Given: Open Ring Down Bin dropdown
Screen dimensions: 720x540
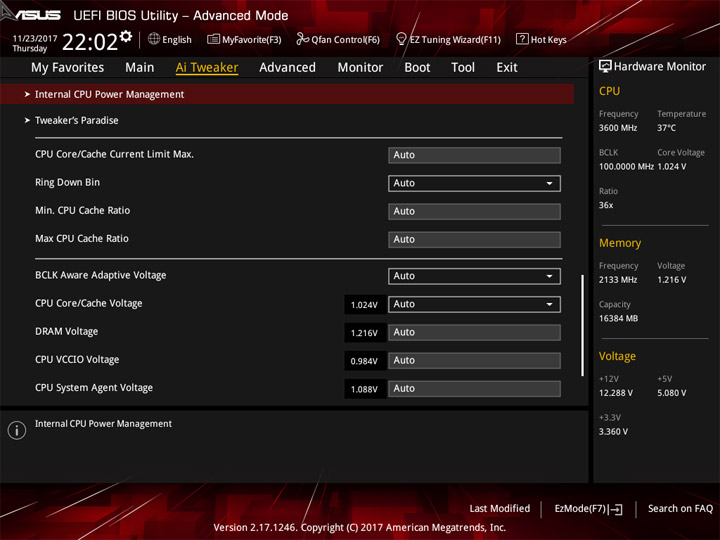Looking at the screenshot, I should (x=474, y=183).
